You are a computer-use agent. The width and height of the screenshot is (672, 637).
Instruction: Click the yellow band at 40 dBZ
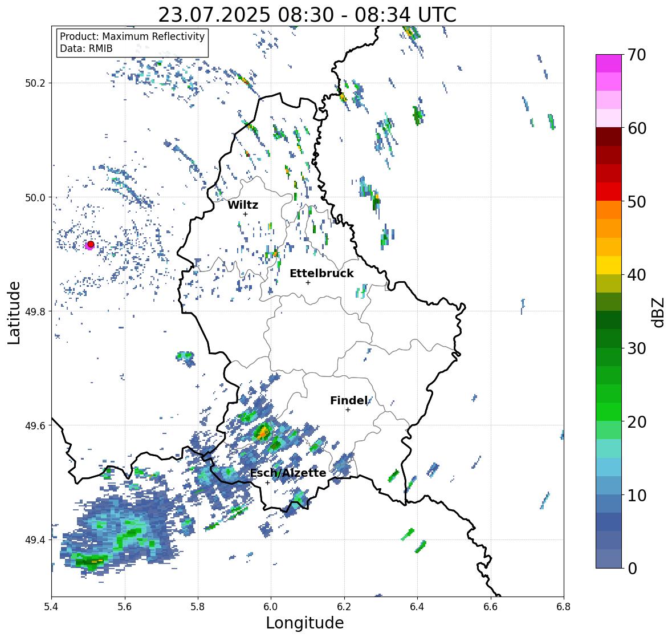tap(609, 265)
